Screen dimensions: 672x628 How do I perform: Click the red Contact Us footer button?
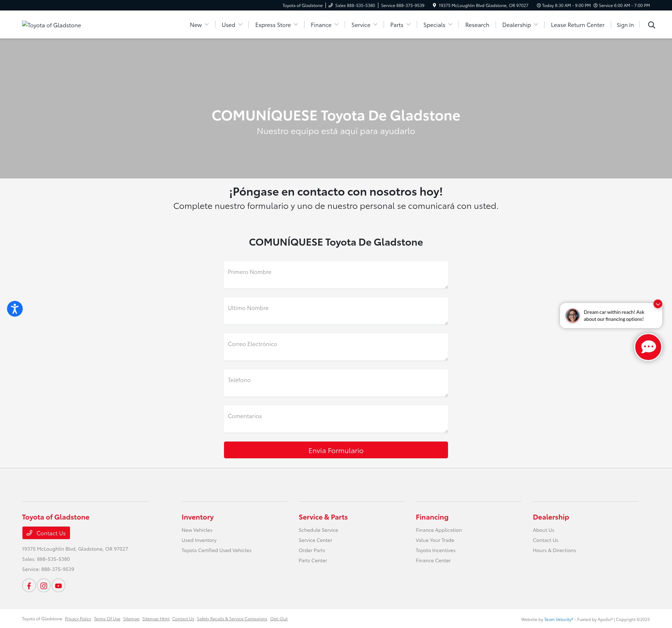(x=46, y=533)
